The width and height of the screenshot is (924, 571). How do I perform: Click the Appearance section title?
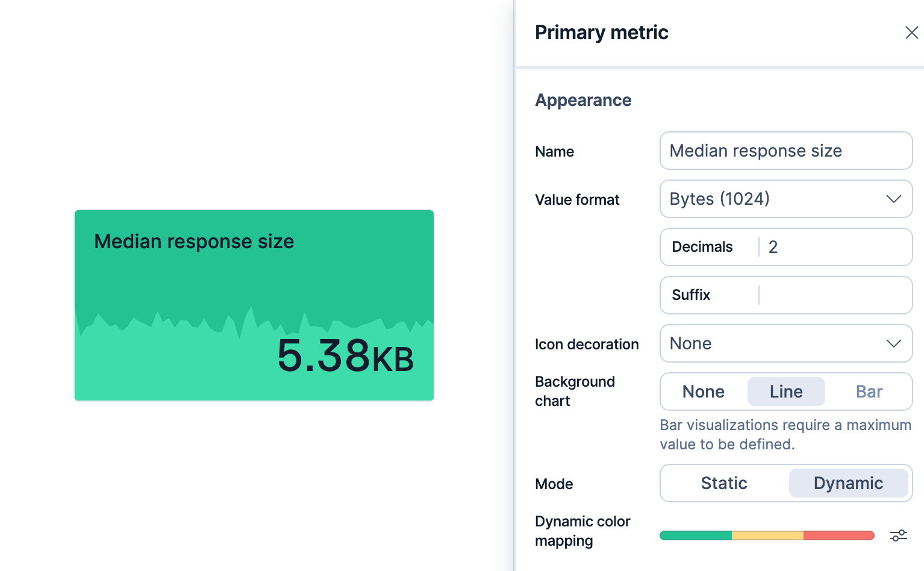tap(583, 100)
